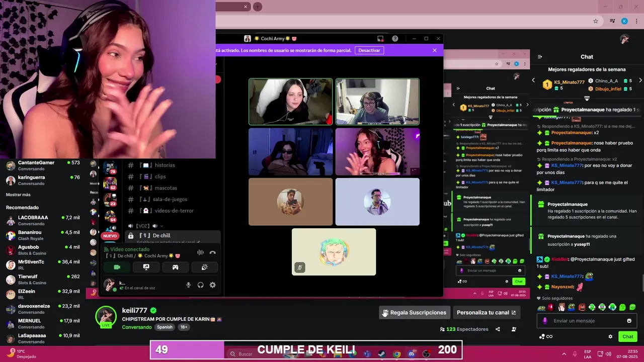Click the Chrome icon in the taskbar
Image resolution: width=644 pixels, height=362 pixels.
pos(397,354)
